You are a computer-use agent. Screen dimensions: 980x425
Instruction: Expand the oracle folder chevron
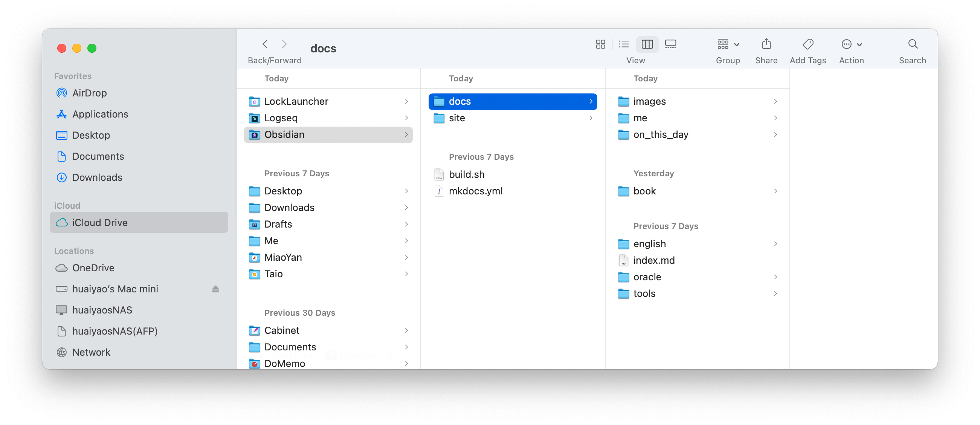(x=775, y=277)
